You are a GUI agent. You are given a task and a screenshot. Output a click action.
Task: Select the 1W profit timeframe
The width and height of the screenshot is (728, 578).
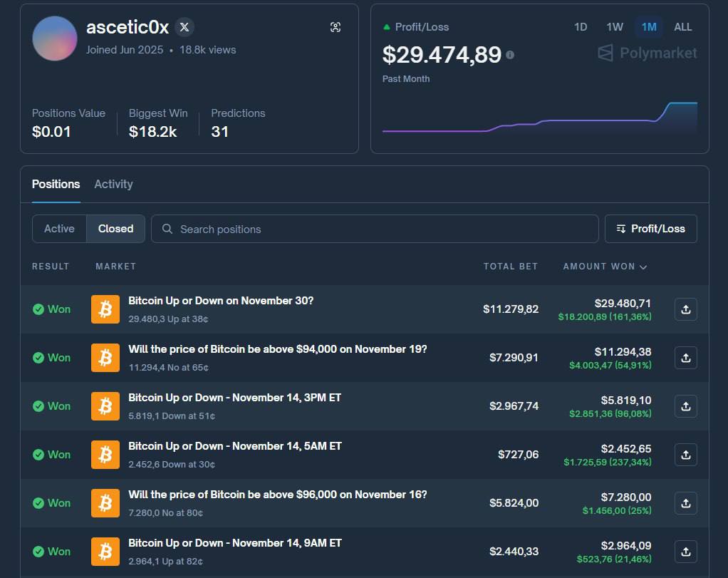pos(615,27)
